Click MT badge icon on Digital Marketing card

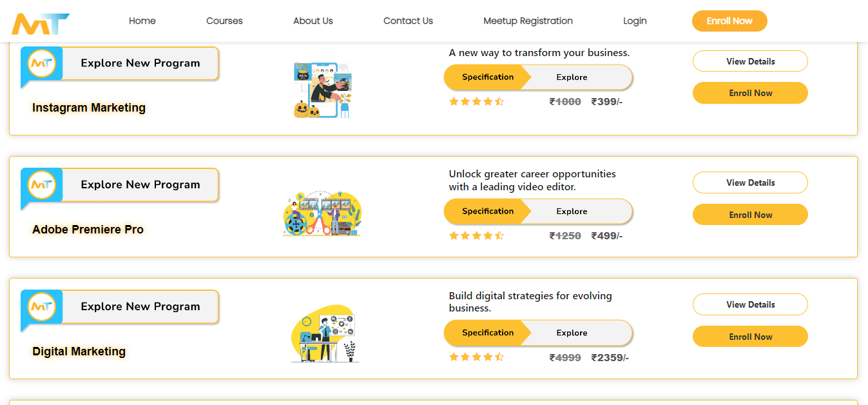tap(42, 306)
